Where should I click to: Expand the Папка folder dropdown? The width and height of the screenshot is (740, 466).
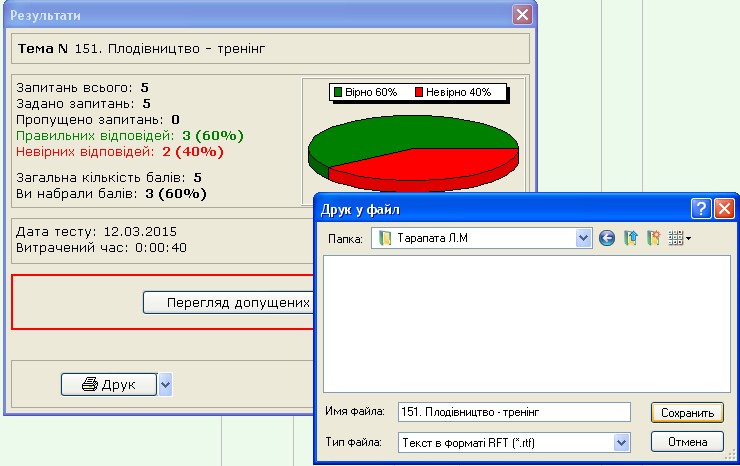pyautogui.click(x=583, y=238)
